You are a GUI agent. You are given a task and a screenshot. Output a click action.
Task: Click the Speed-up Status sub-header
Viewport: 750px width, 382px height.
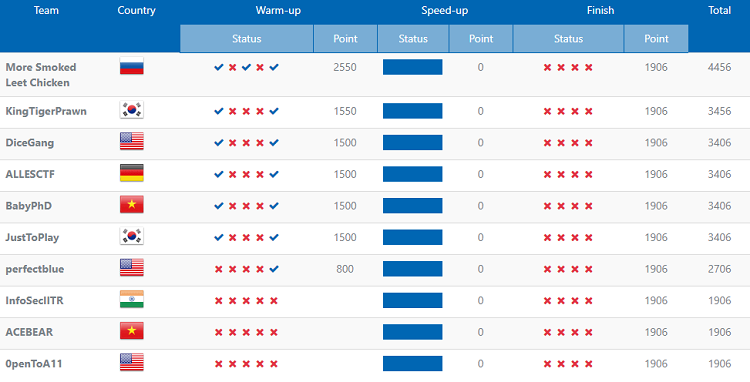click(413, 39)
